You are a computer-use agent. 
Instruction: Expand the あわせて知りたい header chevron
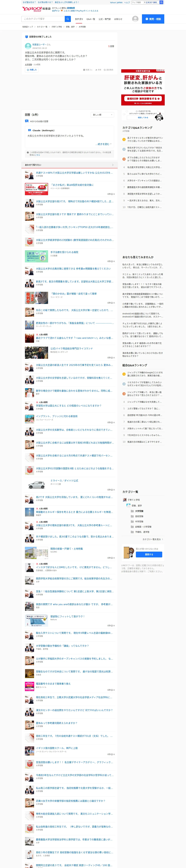pyautogui.click(x=113, y=165)
